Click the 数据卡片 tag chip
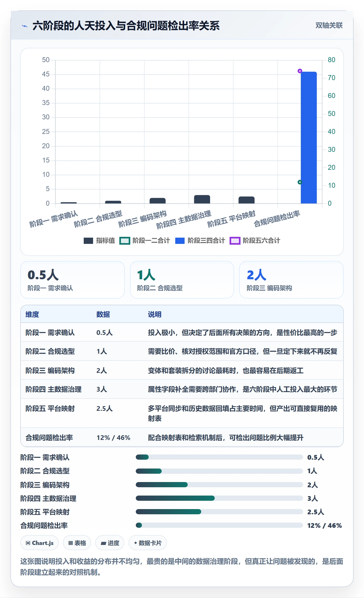 pos(148,543)
